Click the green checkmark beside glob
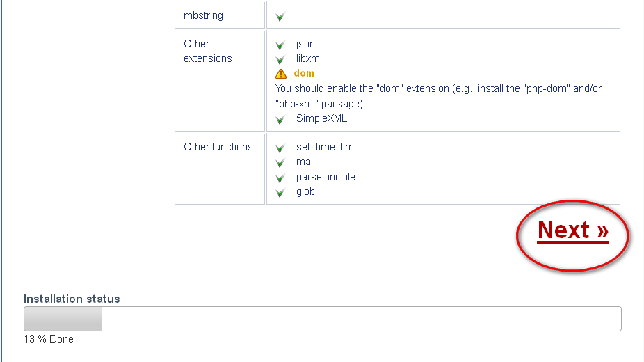 280,193
